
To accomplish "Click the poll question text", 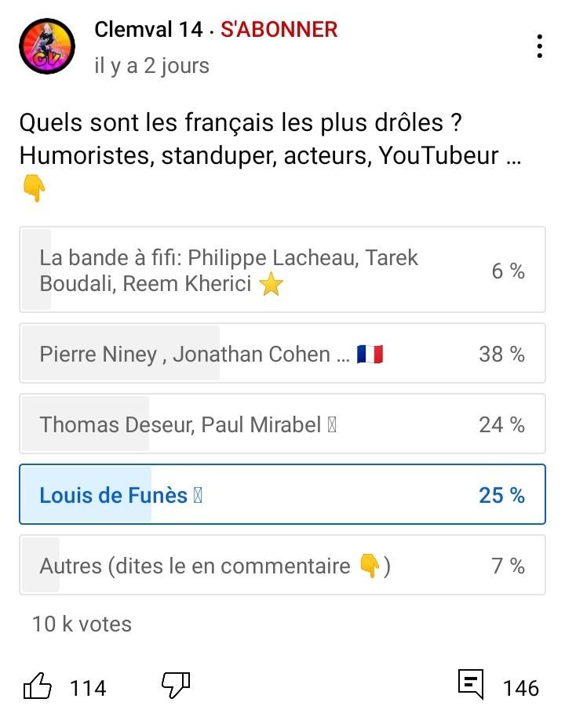I will [270, 139].
